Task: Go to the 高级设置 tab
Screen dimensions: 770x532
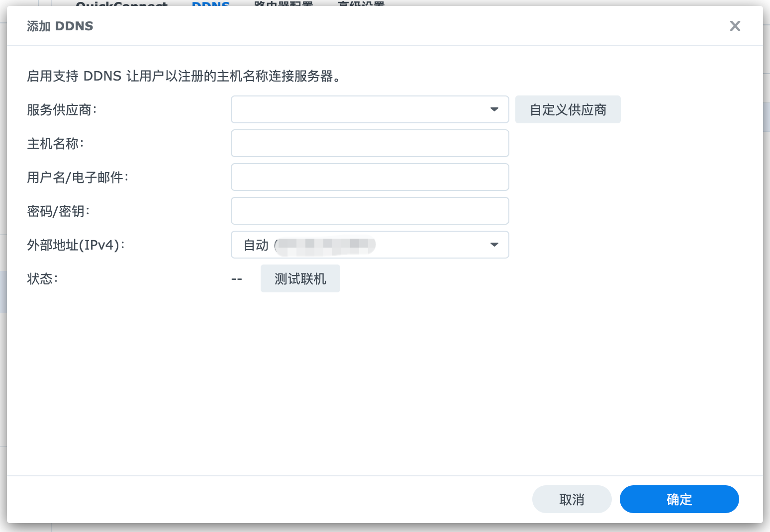Action: [x=361, y=4]
